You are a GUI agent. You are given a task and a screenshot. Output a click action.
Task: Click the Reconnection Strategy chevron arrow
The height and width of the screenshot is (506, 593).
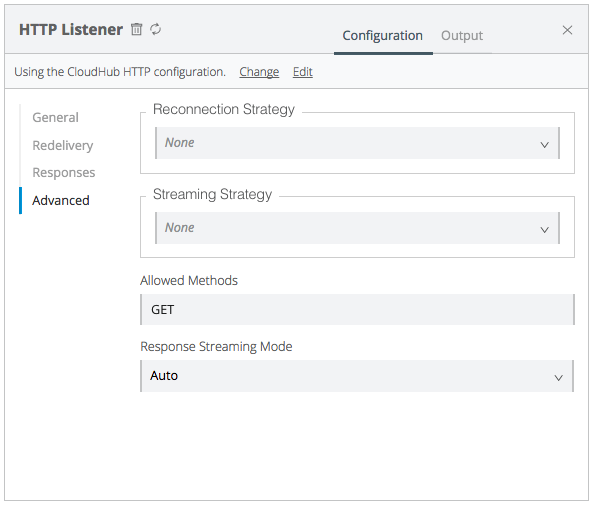[544, 145]
